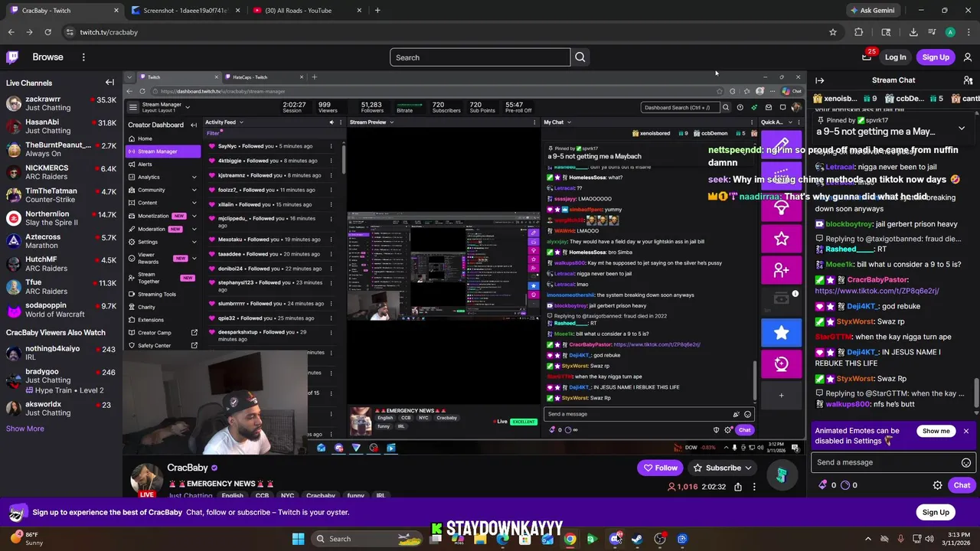Collapse the Live Channels sidebar

109,83
